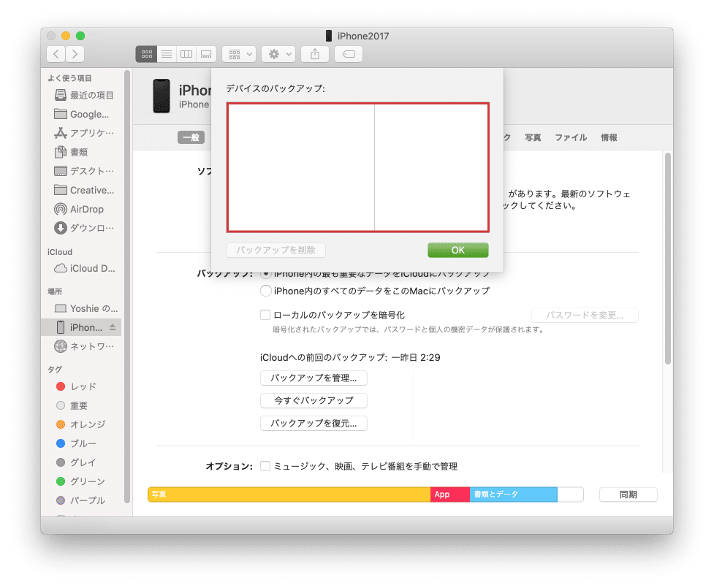Click the disabled バックアップを削除 button
Screen dimensions: 714x588
coord(276,251)
